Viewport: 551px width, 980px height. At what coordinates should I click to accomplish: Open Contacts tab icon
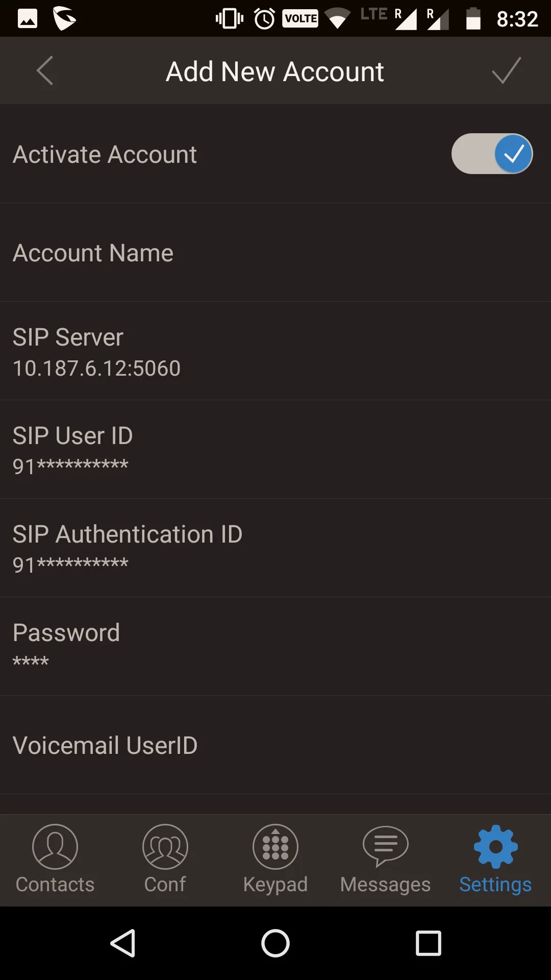point(55,847)
